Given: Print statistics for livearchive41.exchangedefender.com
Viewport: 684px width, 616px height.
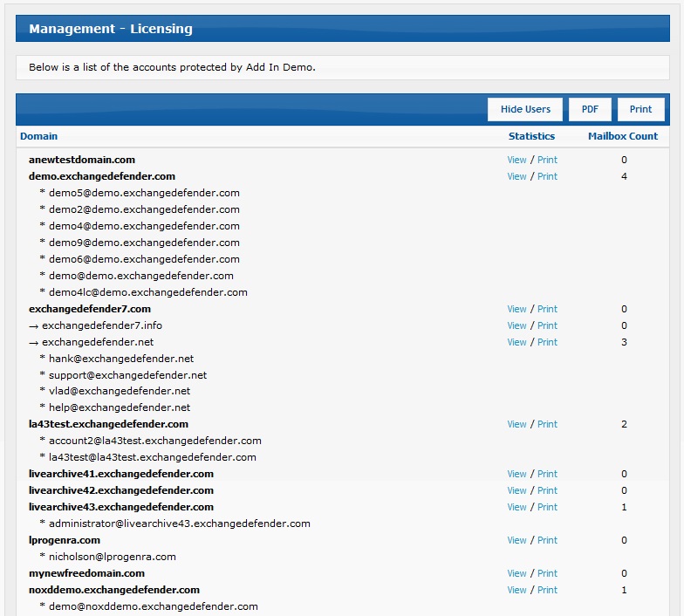Looking at the screenshot, I should tap(547, 474).
